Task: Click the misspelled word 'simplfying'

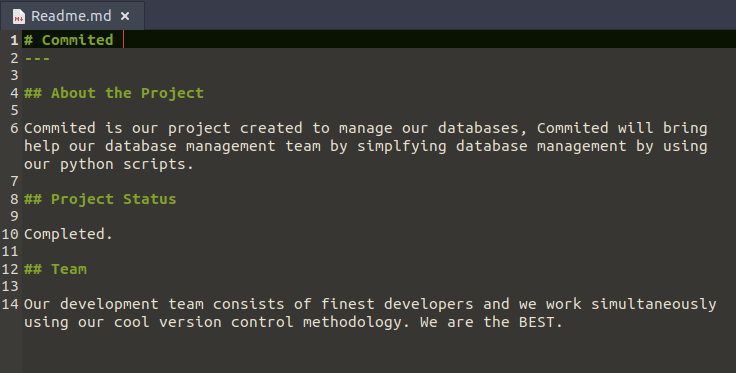Action: coord(401,146)
